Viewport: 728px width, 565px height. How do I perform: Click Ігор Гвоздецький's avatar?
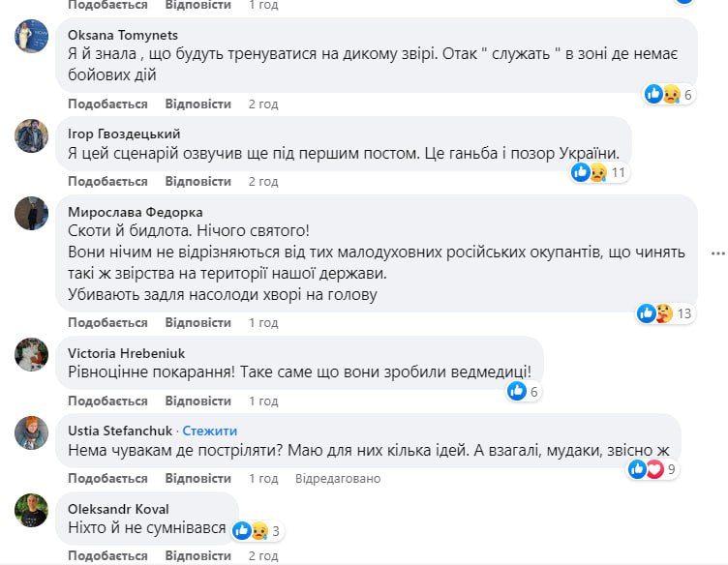pos(31,136)
